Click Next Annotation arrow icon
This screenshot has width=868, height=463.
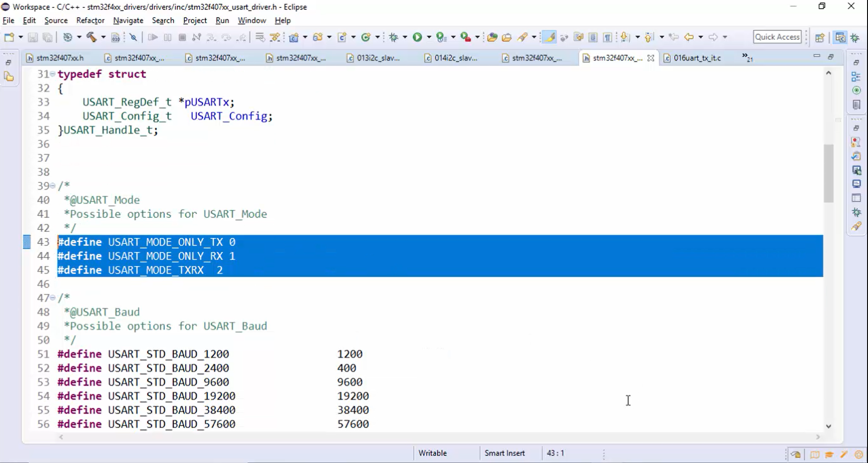pos(625,37)
